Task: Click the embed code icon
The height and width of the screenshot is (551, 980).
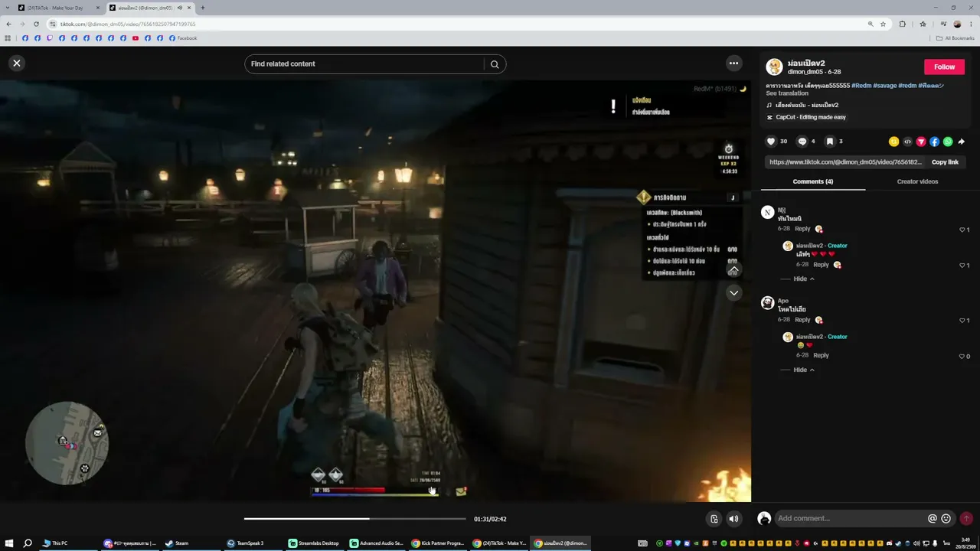Action: [907, 142]
